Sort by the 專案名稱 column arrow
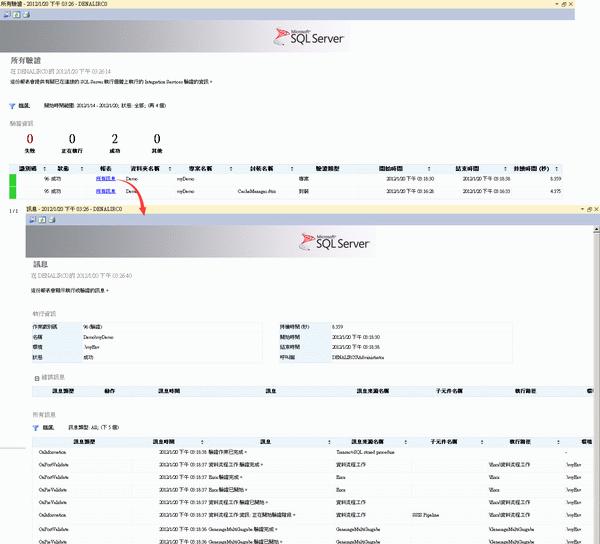Viewport: 600px width, 544px height. click(231, 169)
